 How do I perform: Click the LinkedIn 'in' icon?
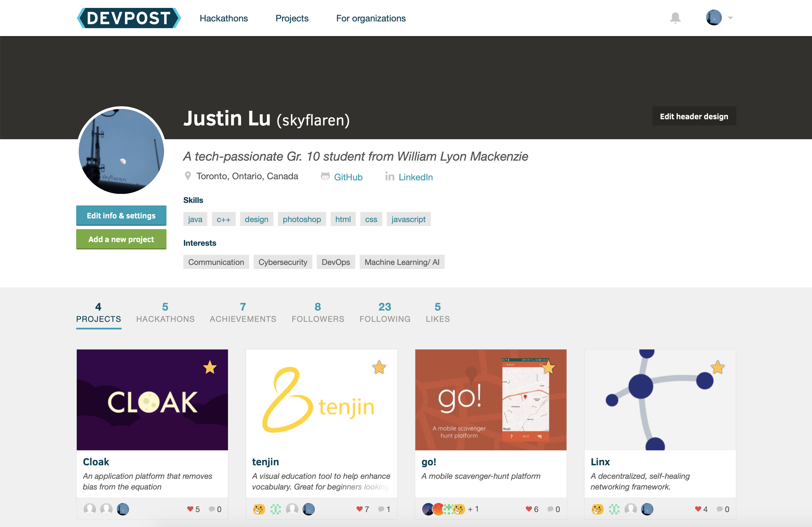pos(390,176)
